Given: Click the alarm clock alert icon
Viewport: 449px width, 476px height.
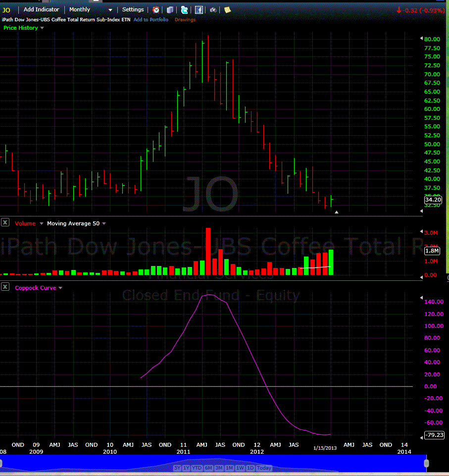Looking at the screenshot, I should click(156, 10).
